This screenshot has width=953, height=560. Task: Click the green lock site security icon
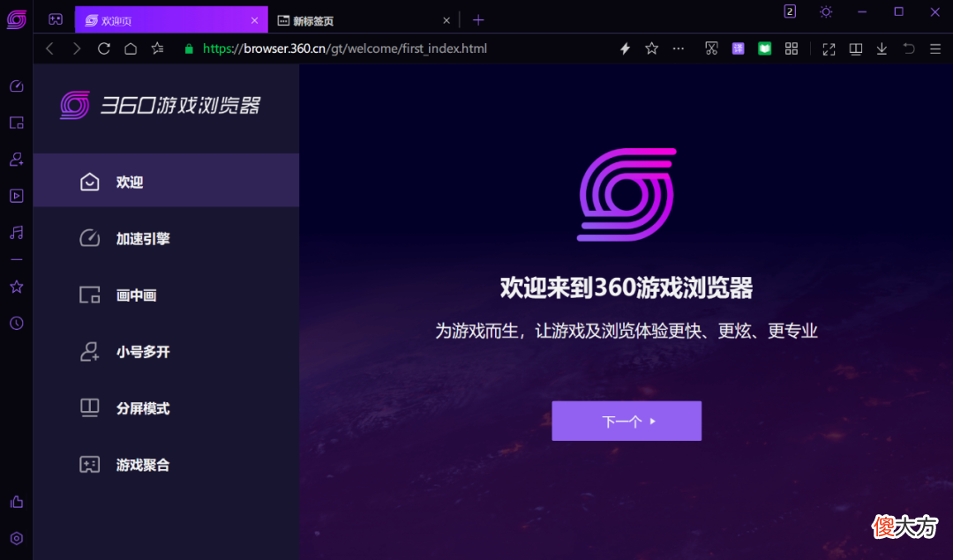tap(189, 49)
